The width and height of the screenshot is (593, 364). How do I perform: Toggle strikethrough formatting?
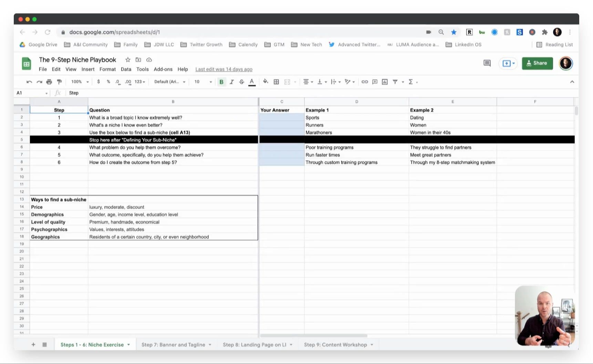pos(241,82)
